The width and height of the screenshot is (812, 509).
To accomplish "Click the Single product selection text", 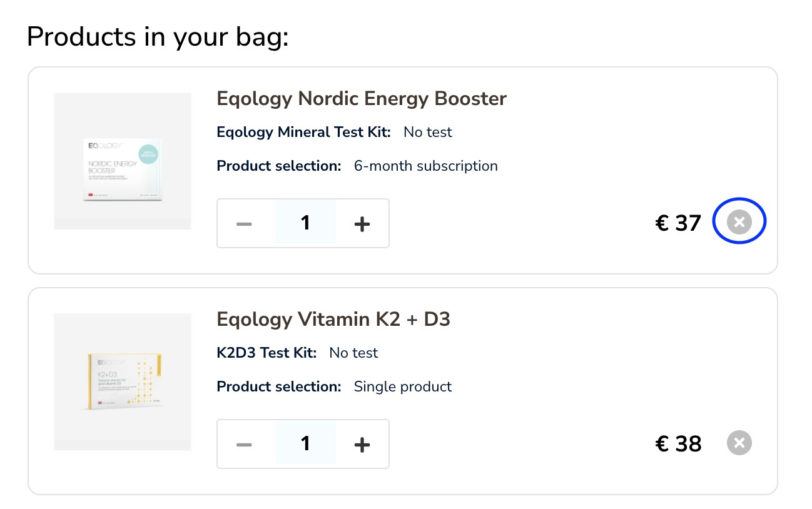I will 403,387.
